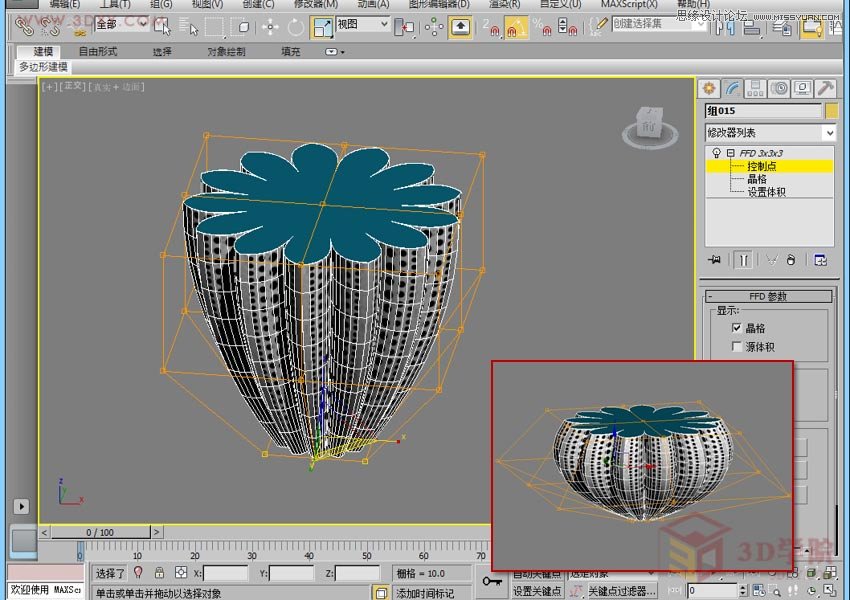Open the Display command panel tab
The width and height of the screenshot is (850, 600).
click(x=802, y=88)
